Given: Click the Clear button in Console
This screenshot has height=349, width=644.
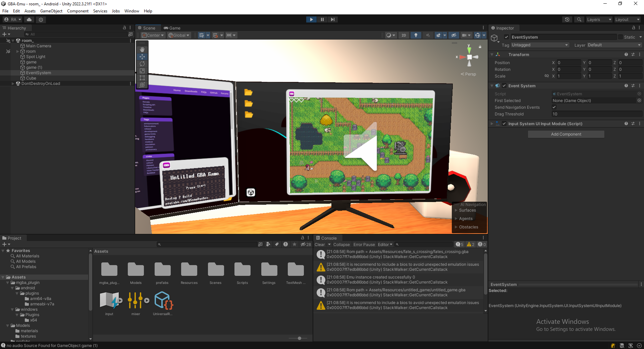Looking at the screenshot, I should (320, 245).
